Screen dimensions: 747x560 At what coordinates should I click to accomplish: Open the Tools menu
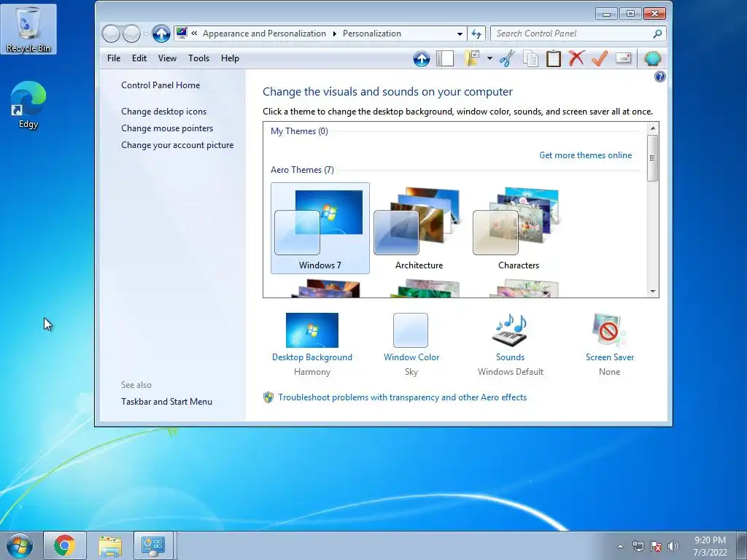[198, 58]
